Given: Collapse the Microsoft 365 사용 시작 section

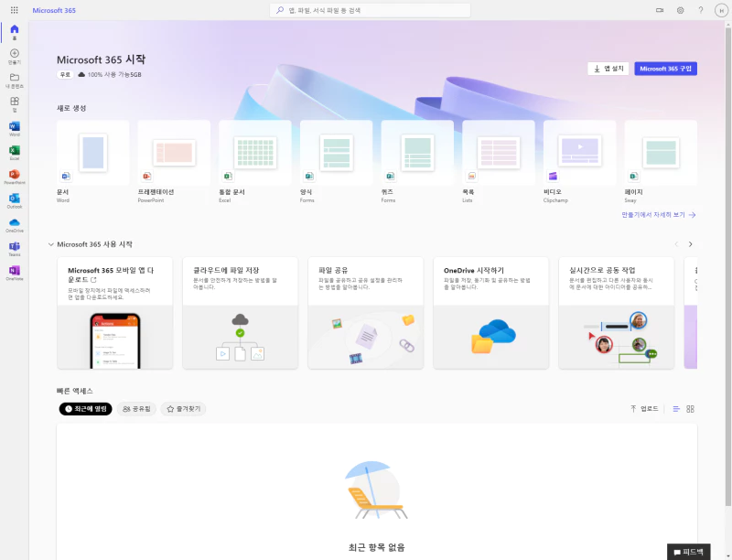Looking at the screenshot, I should tap(51, 244).
